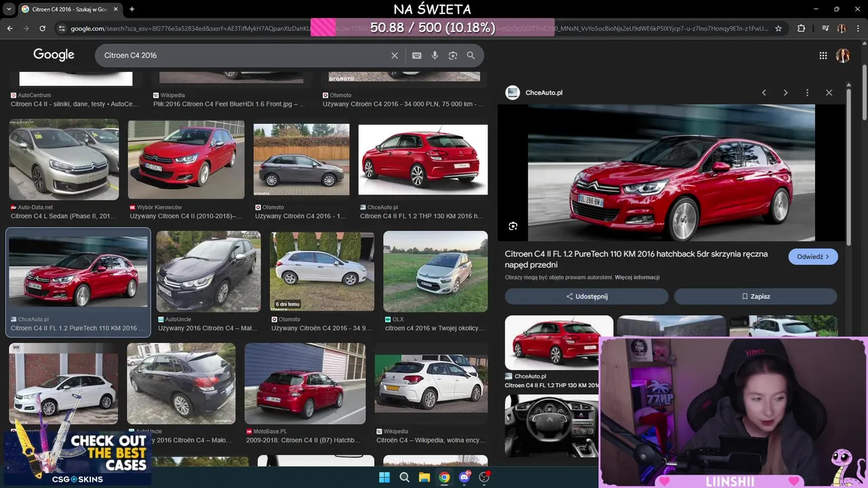Go back in browser history
The height and width of the screenshot is (488, 868).
(x=9, y=28)
